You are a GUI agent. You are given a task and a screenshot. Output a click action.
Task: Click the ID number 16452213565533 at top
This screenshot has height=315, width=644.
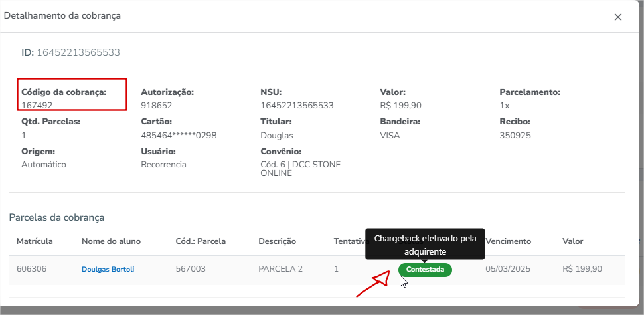point(78,52)
